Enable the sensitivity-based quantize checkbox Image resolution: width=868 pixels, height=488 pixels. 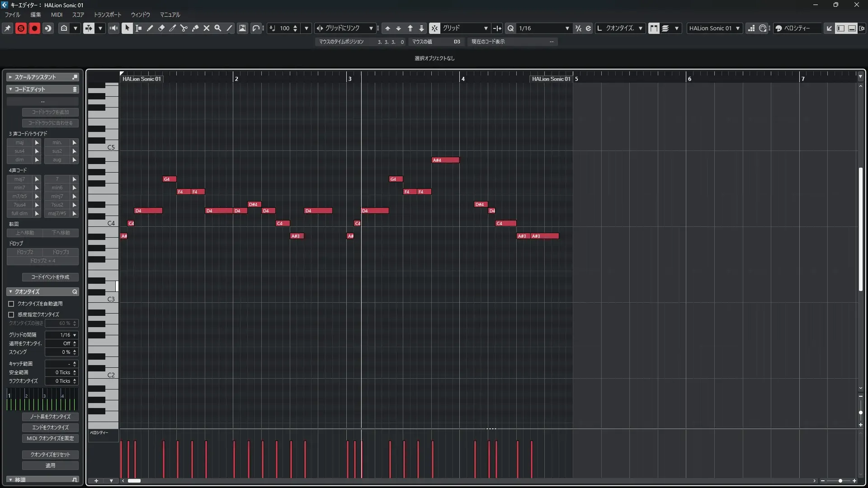coord(11,314)
